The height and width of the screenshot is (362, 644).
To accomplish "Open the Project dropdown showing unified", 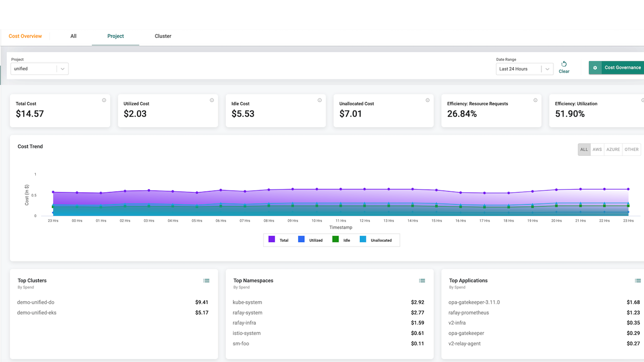I will 40,69.
